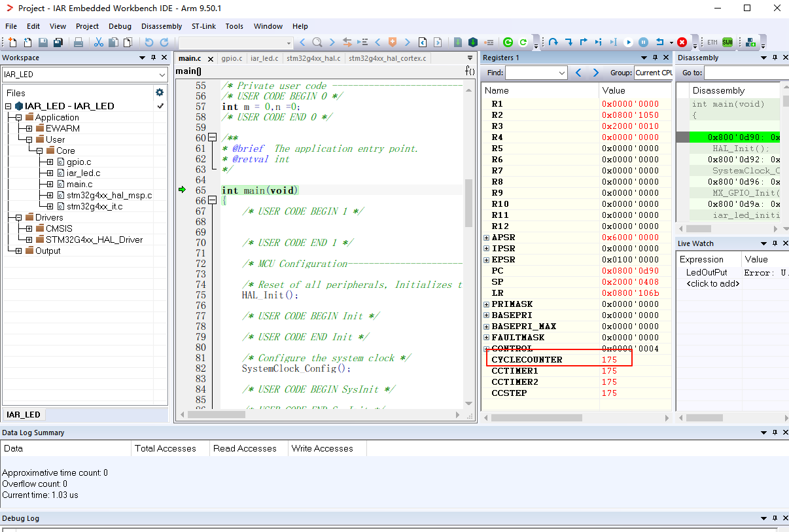This screenshot has width=789, height=532.
Task: Open the toolbar search text dropdown
Action: click(289, 43)
